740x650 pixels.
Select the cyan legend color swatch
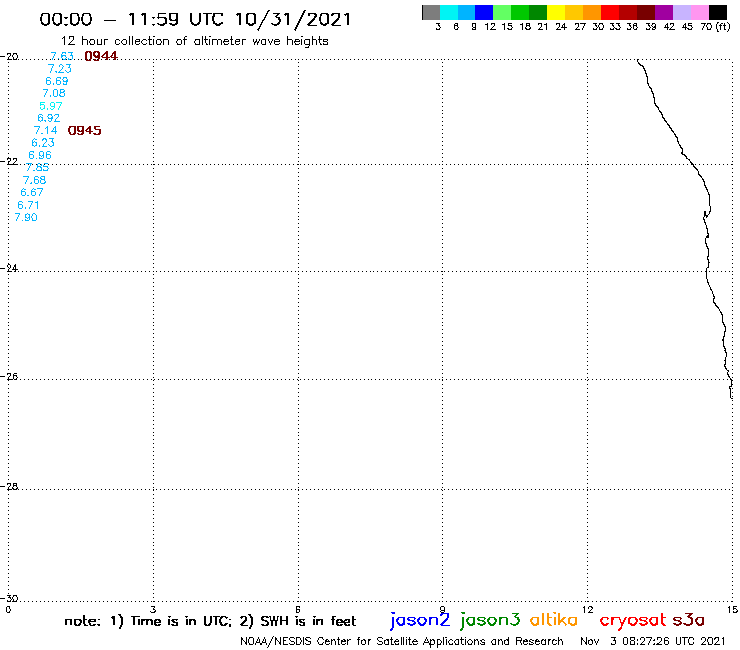tap(449, 12)
